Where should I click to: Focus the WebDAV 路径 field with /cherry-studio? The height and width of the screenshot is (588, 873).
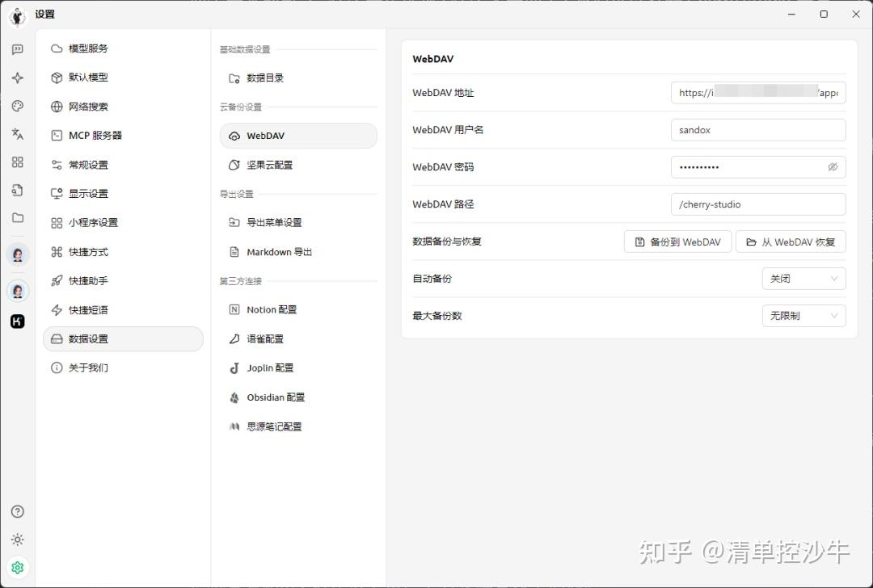pyautogui.click(x=758, y=204)
